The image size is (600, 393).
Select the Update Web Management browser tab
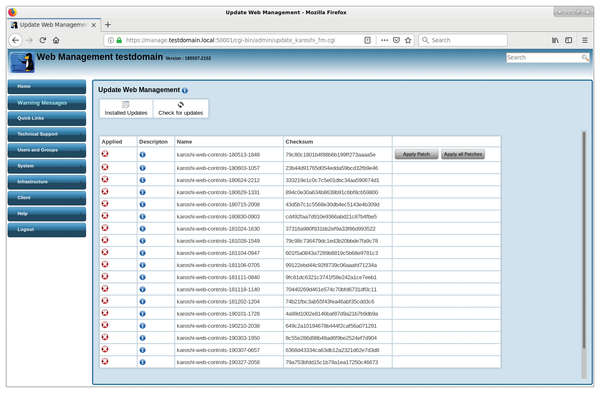coord(54,25)
